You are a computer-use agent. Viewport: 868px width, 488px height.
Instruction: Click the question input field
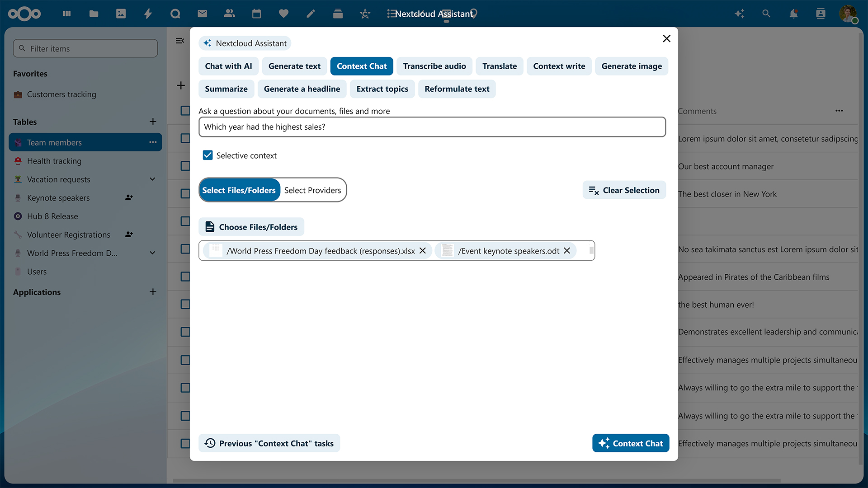(x=432, y=127)
